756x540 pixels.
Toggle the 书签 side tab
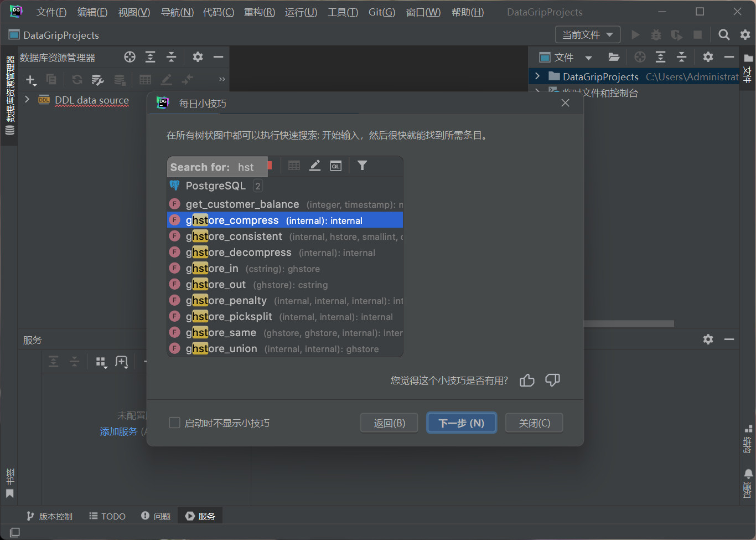[x=9, y=483]
